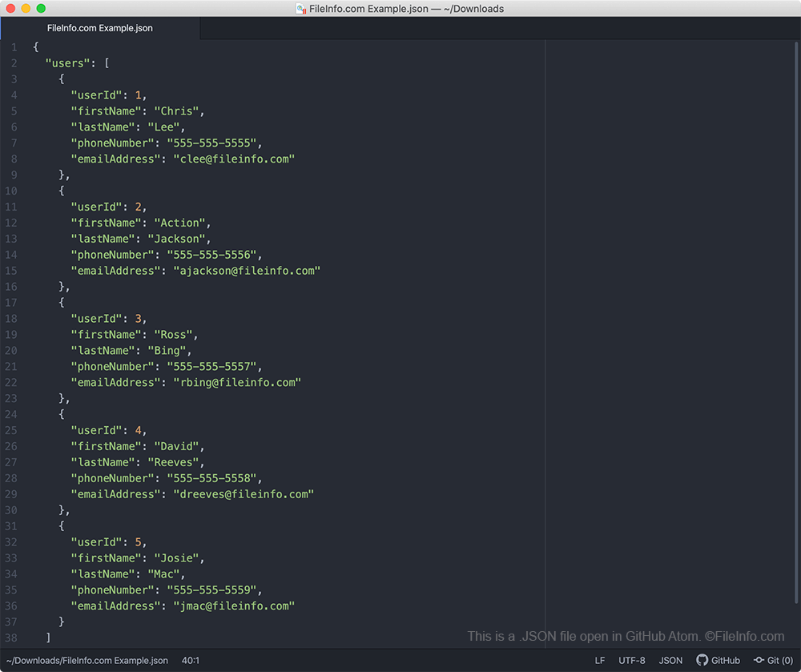Image resolution: width=801 pixels, height=672 pixels.
Task: Open the GitHub panel from status bar
Action: [718, 661]
